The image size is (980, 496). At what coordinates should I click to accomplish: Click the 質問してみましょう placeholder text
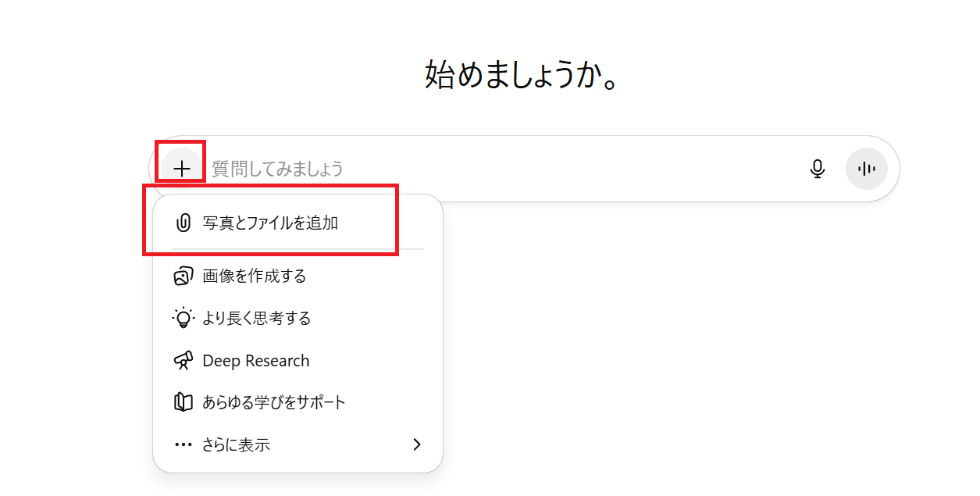point(278,169)
